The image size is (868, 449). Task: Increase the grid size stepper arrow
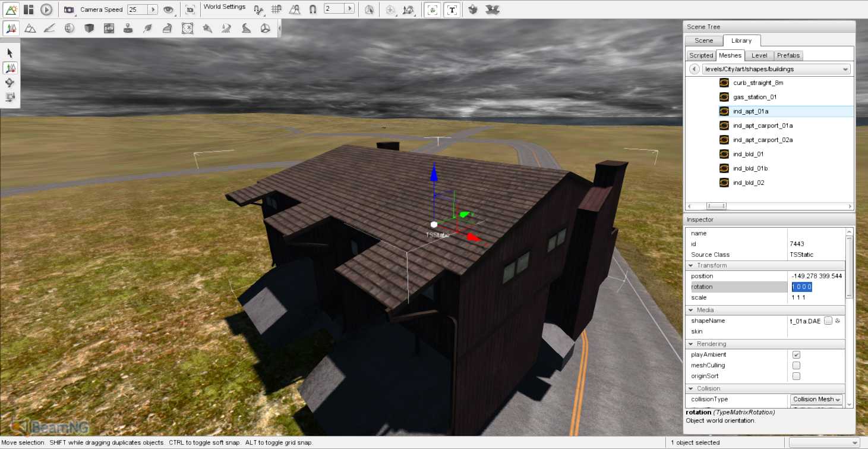349,9
